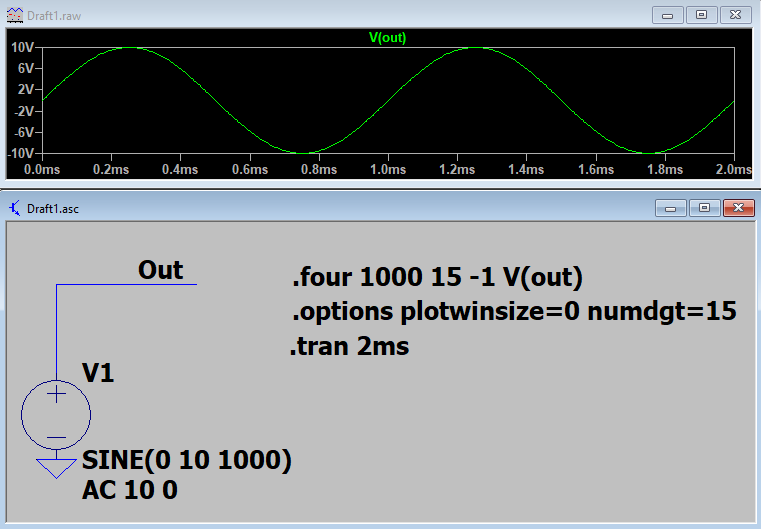Click the -10V vertical axis label
The height and width of the screenshot is (529, 761).
tap(21, 153)
